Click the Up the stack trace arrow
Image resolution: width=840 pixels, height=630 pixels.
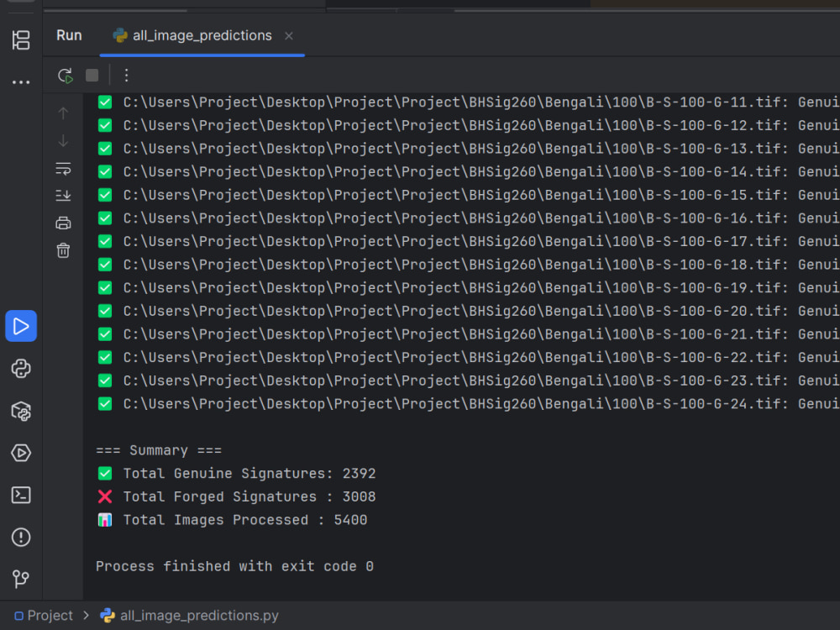pyautogui.click(x=63, y=113)
